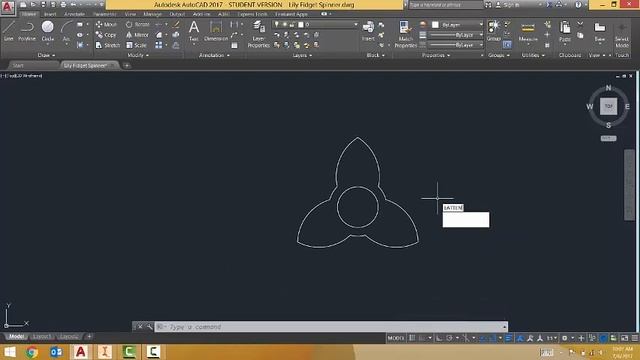Image resolution: width=640 pixels, height=360 pixels.
Task: Open the View ribbon tab
Action: 130,14
